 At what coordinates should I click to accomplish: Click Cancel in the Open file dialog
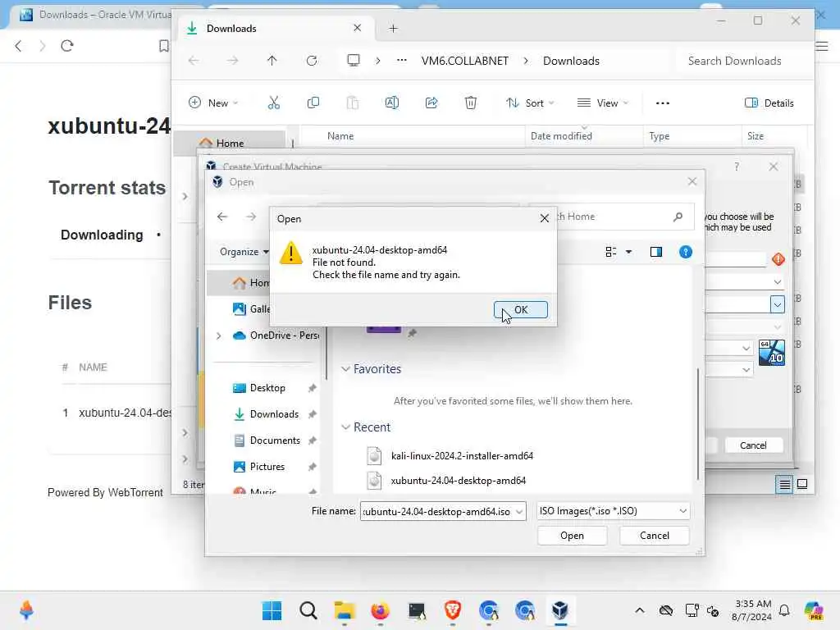pos(654,535)
